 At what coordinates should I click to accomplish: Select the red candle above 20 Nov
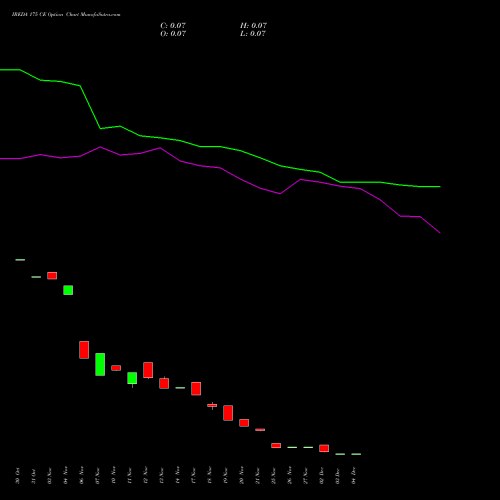click(x=244, y=423)
